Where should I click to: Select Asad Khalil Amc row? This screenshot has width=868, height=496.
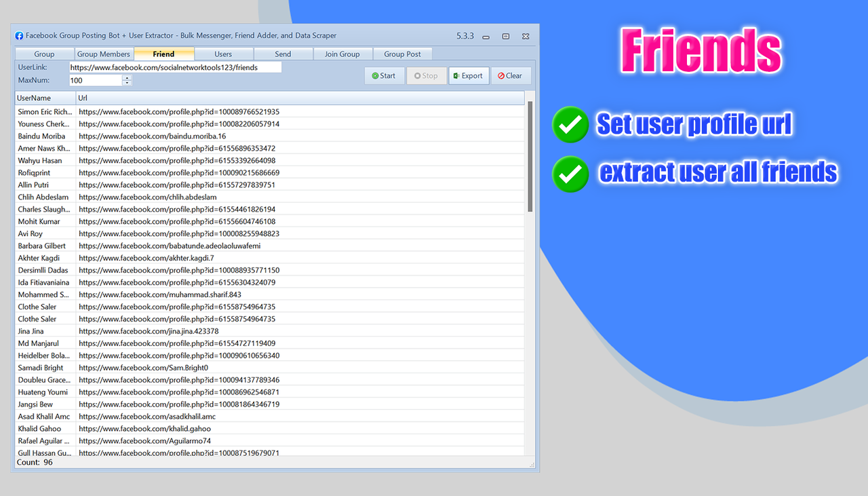(x=269, y=417)
